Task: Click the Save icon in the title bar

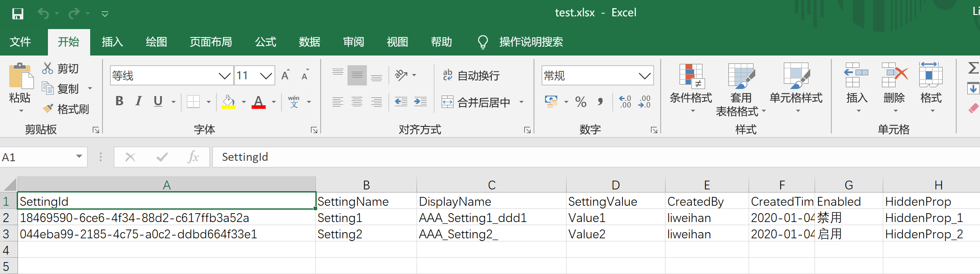Action: point(18,14)
